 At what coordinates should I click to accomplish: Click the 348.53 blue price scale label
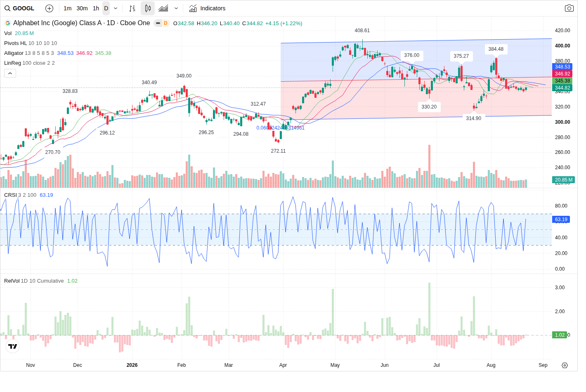562,67
